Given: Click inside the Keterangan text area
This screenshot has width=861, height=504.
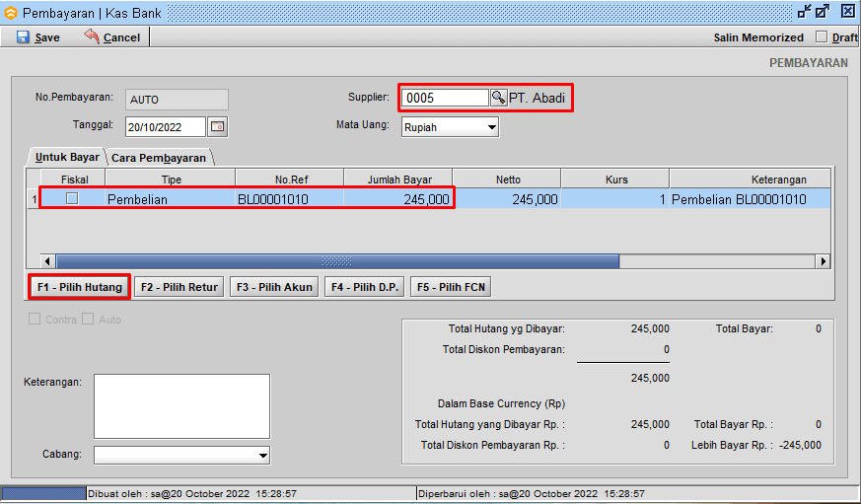Looking at the screenshot, I should click(181, 405).
